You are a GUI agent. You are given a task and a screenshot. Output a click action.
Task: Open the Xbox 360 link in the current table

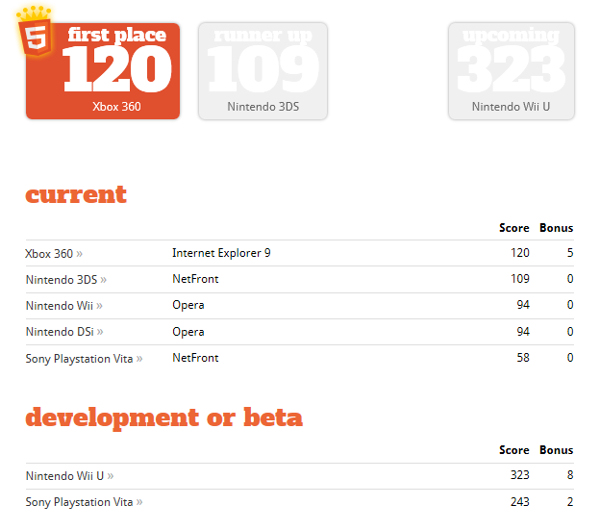54,254
